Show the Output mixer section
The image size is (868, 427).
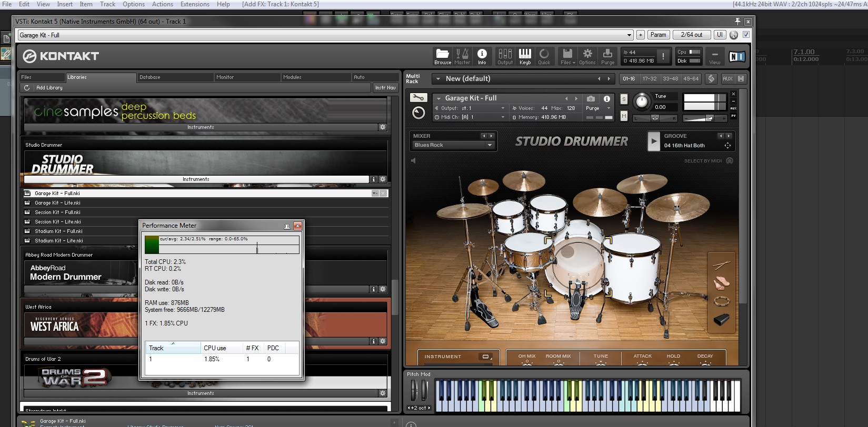[505, 56]
